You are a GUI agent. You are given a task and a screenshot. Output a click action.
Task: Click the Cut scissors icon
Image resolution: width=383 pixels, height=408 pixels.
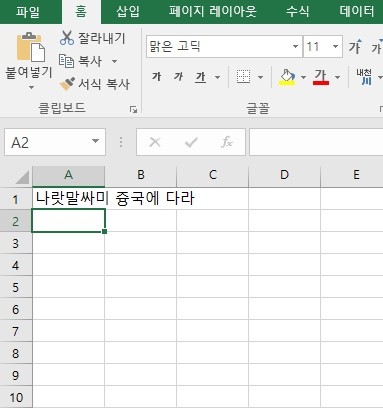coord(67,38)
